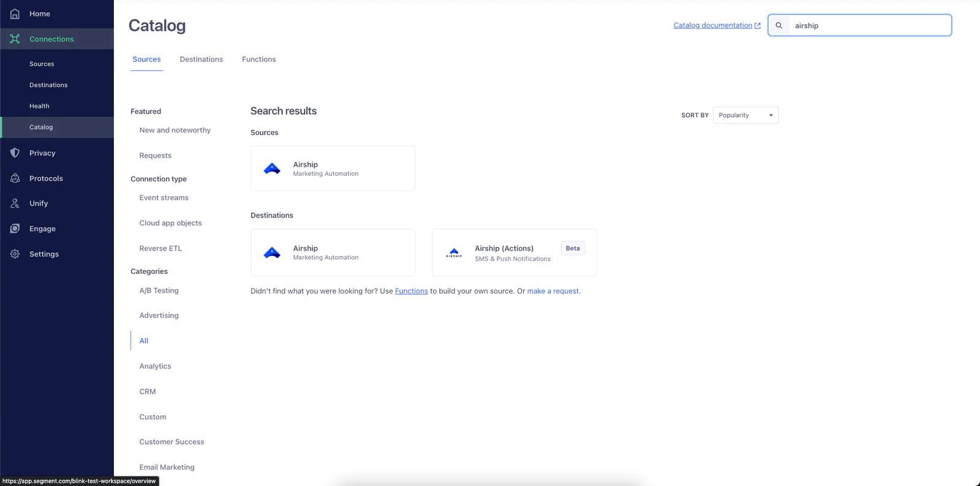Screen dimensions: 980x486
Task: Click the airship search input field
Action: pos(869,26)
